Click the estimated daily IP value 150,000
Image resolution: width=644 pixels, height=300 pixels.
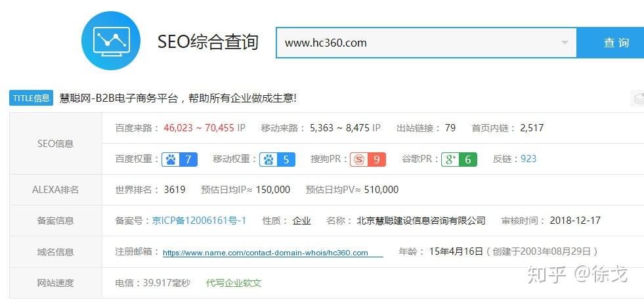pyautogui.click(x=273, y=190)
